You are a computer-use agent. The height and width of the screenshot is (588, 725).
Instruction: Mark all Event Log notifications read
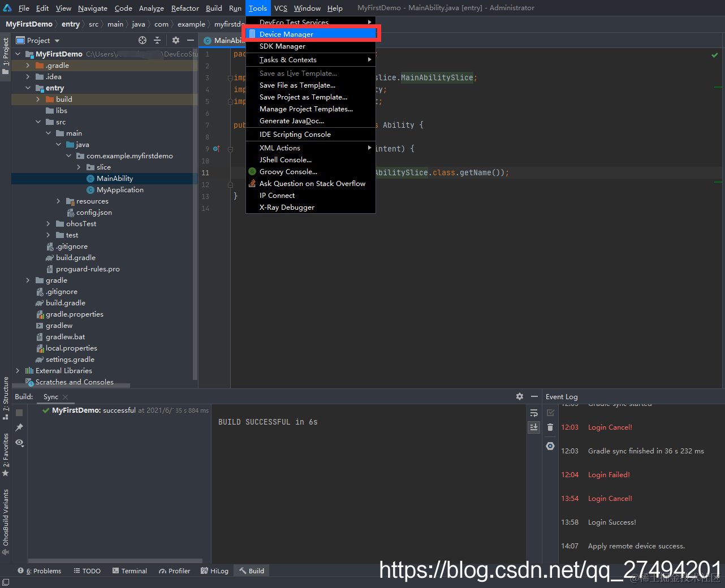[550, 413]
